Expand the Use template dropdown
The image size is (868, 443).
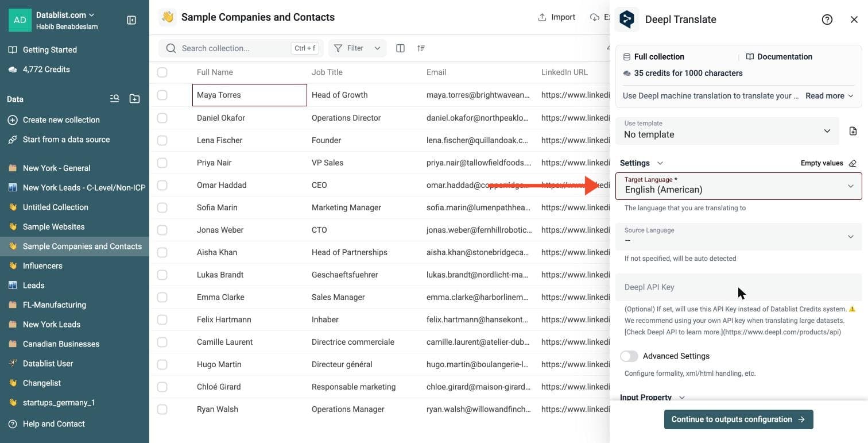click(727, 130)
